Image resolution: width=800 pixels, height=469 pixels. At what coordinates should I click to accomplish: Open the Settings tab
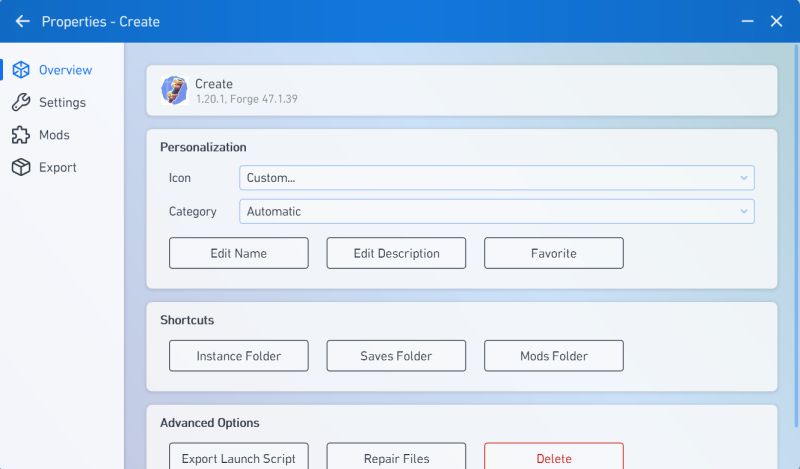pos(62,102)
